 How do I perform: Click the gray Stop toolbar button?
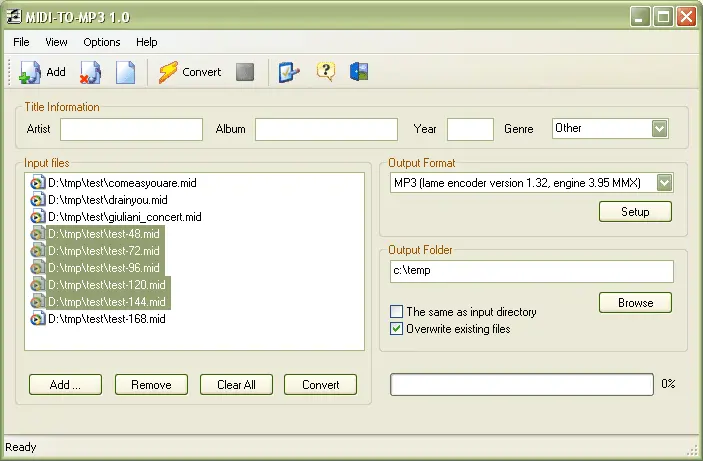245,72
